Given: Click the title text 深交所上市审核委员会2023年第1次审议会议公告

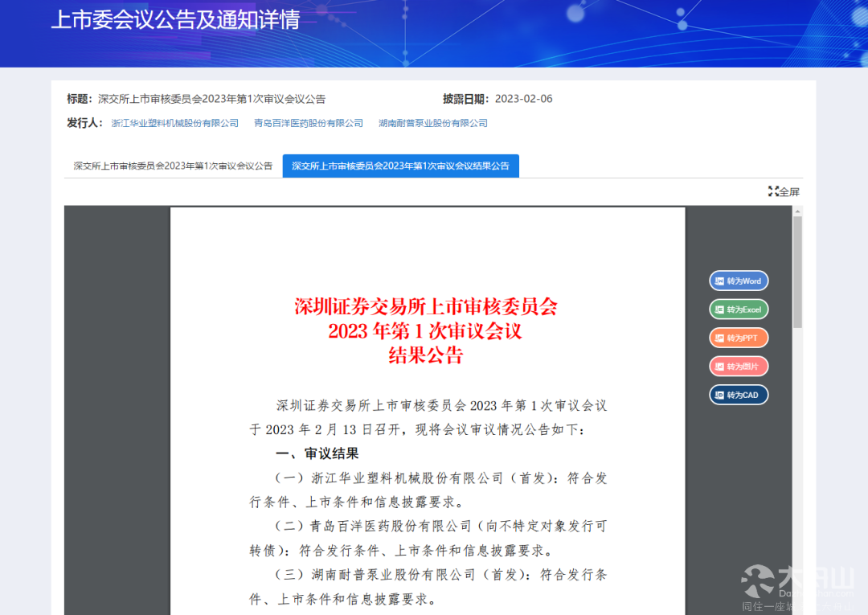Looking at the screenshot, I should tap(212, 99).
